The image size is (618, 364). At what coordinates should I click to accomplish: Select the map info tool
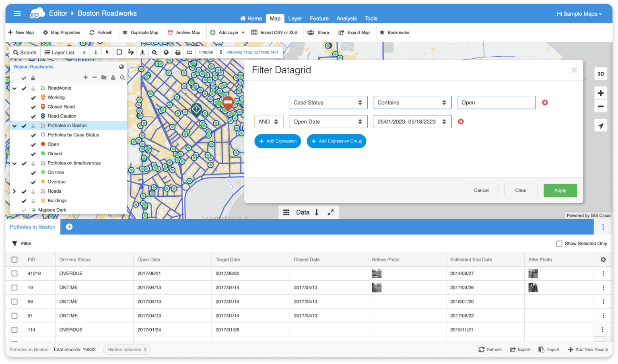pos(95,52)
